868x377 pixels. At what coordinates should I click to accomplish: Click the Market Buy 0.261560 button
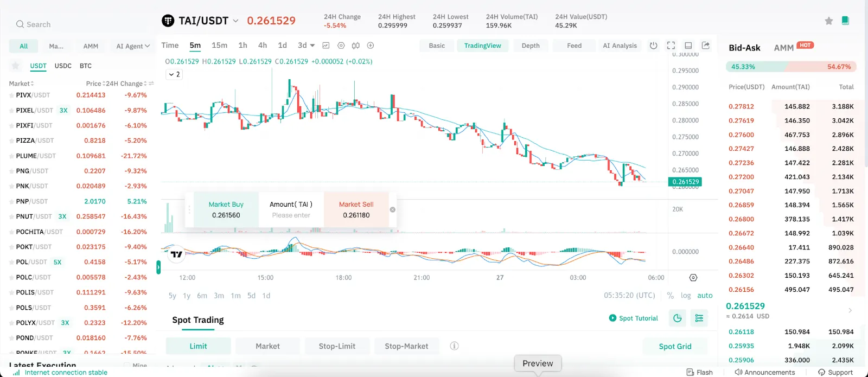226,209
